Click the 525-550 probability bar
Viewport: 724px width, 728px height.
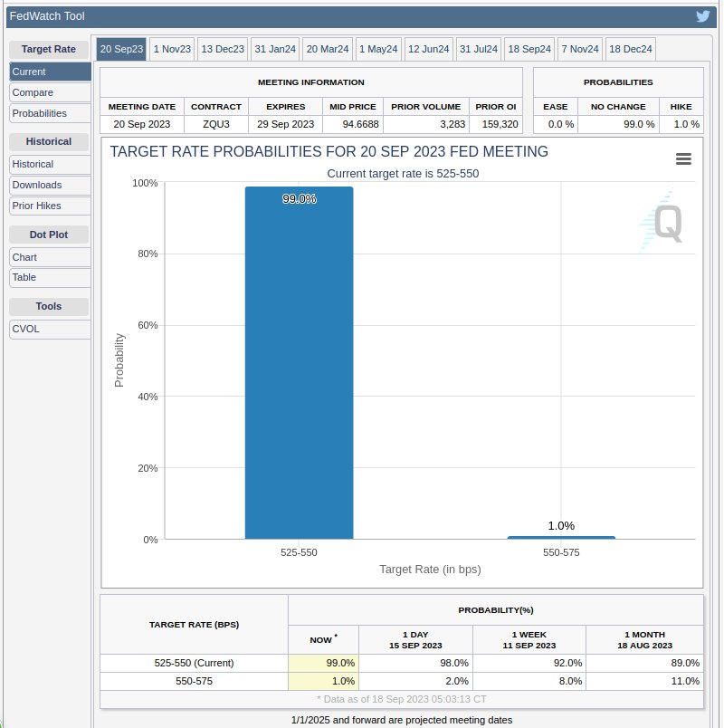click(x=299, y=363)
